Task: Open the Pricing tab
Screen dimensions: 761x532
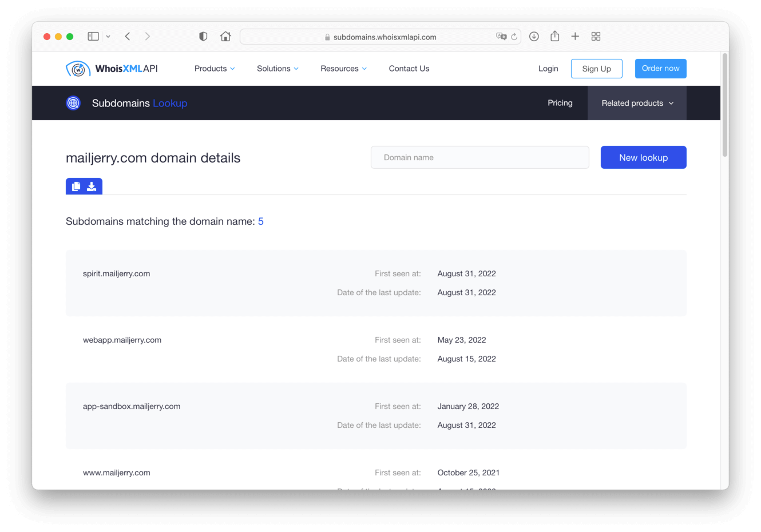Action: click(x=560, y=103)
